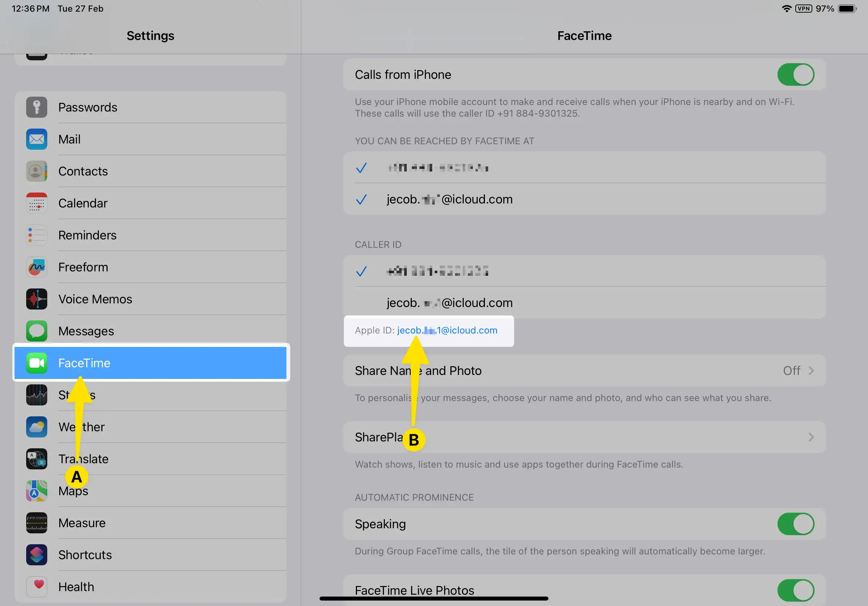Tap the Off value for Share Name and Photo
Screen dimensions: 868x606
[x=791, y=371]
